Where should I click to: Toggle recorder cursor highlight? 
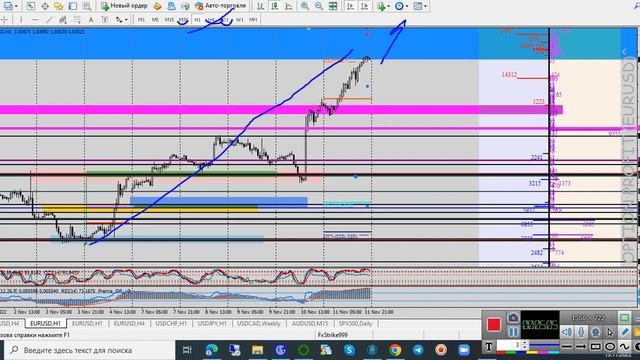[610, 332]
